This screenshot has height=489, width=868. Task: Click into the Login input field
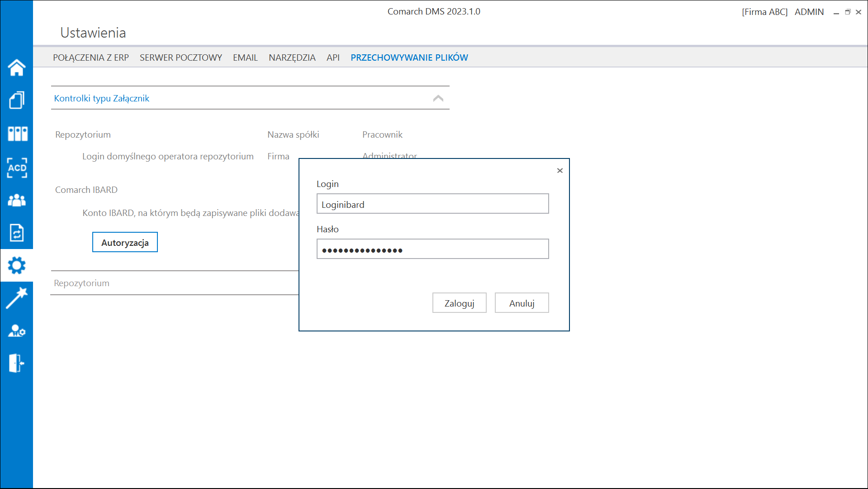(432, 204)
